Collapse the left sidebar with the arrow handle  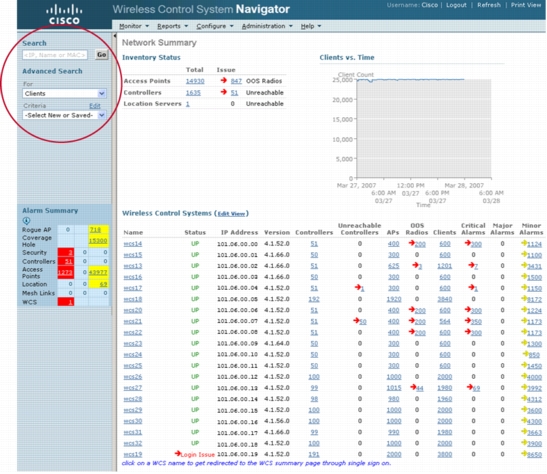pos(114,36)
